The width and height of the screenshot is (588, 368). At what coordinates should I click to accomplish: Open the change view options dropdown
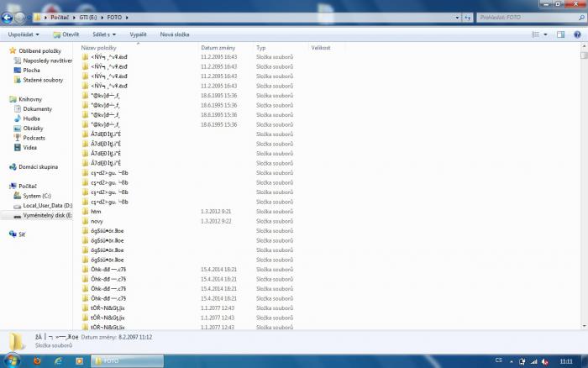point(547,34)
